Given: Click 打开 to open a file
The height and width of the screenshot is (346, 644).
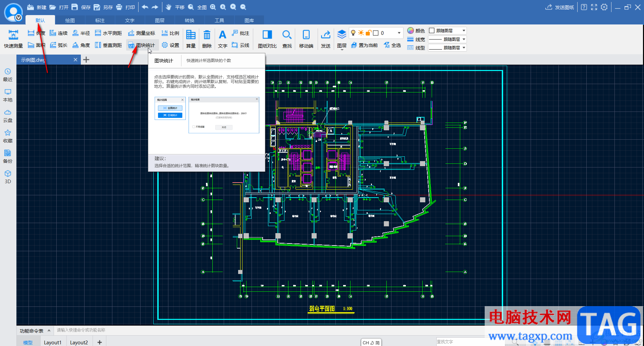Looking at the screenshot, I should (59, 7).
